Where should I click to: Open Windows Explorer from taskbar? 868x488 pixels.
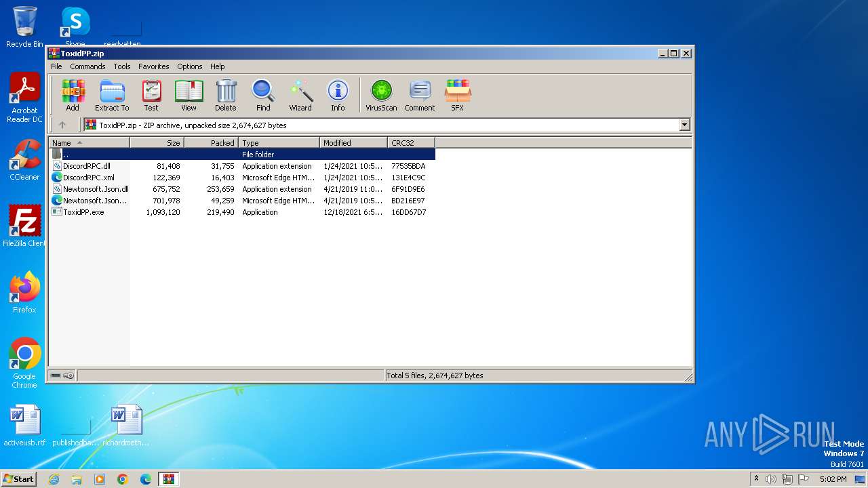click(x=77, y=479)
